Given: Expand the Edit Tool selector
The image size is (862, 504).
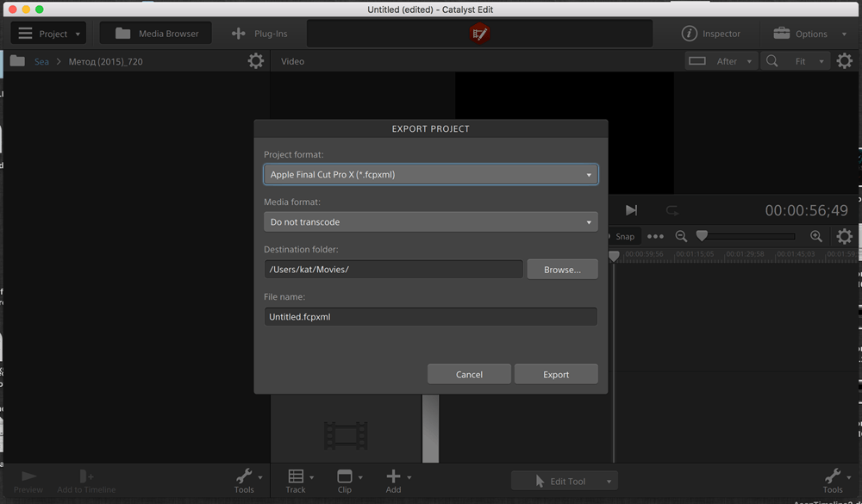Looking at the screenshot, I should [565, 481].
